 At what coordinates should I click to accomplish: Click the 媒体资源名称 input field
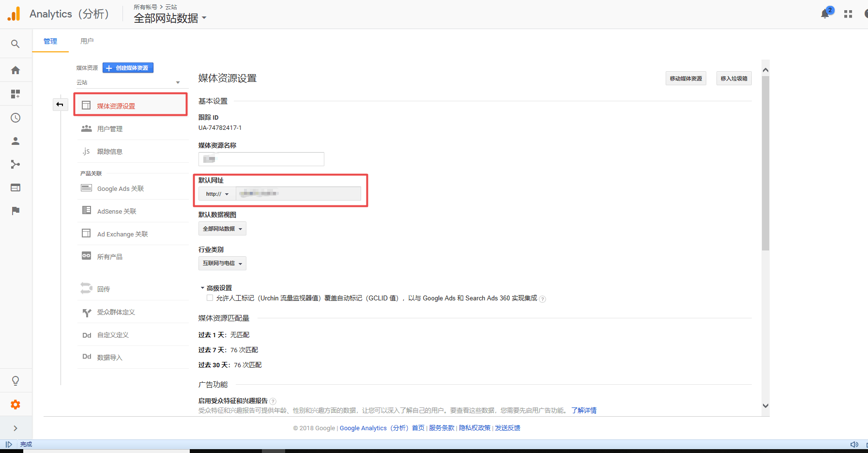click(261, 159)
